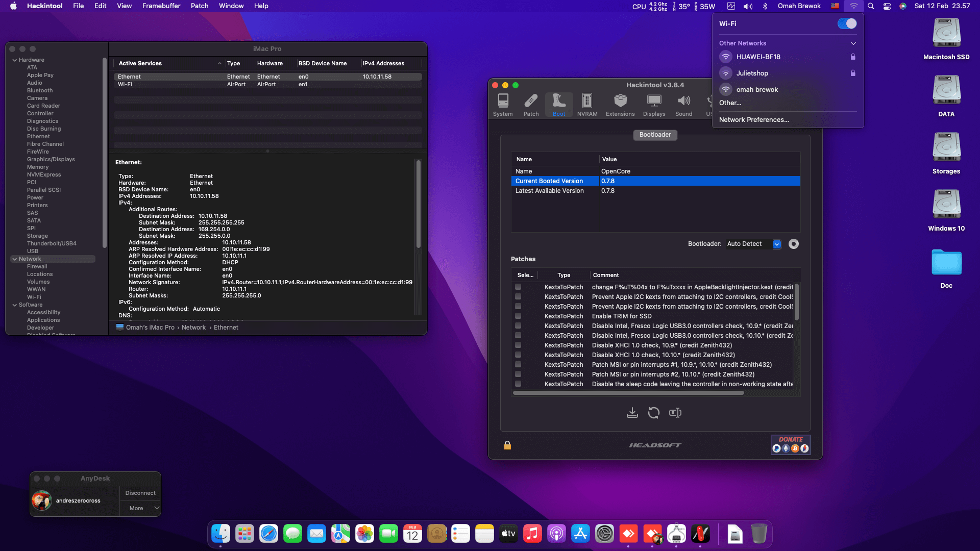Viewport: 980px width, 551px height.
Task: Open the Trash in the Dock
Action: 759,534
